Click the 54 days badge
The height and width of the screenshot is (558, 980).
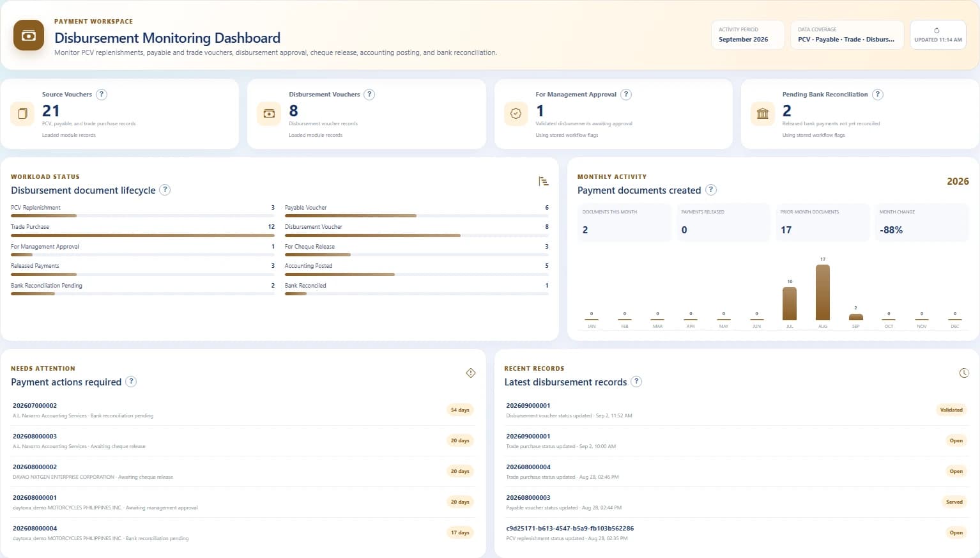[x=460, y=410]
